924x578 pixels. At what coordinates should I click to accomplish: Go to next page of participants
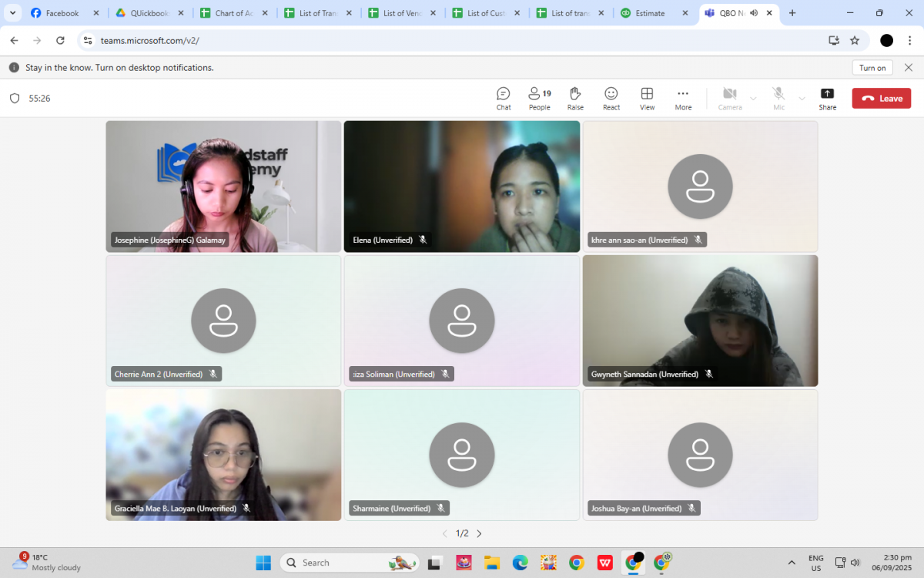pyautogui.click(x=479, y=533)
